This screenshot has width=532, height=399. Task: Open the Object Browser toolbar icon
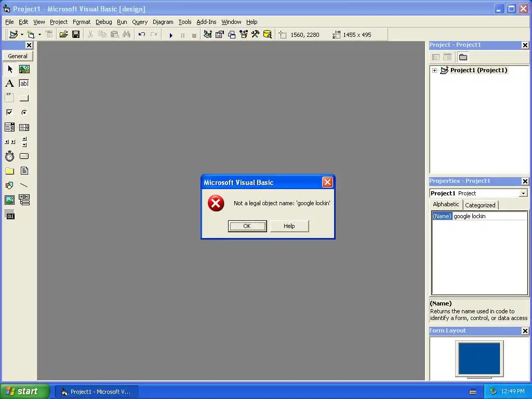tap(244, 35)
